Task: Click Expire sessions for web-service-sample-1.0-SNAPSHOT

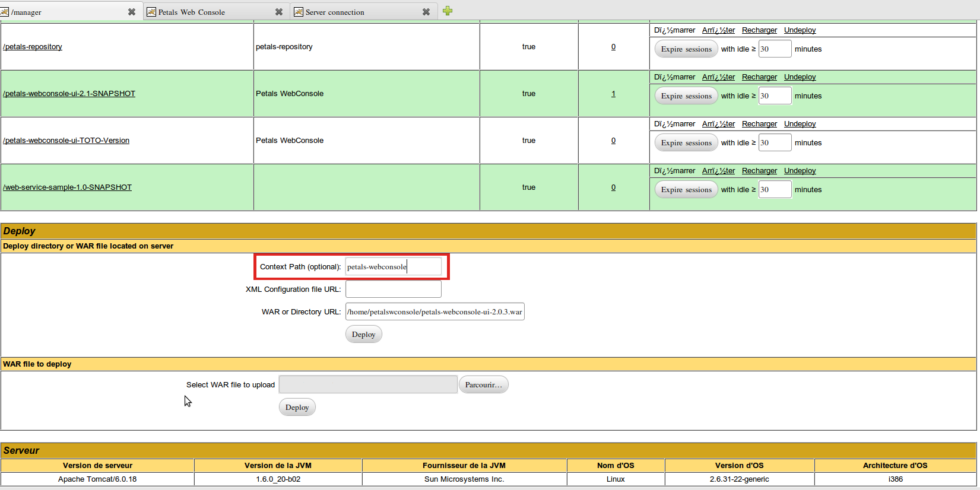Action: (x=686, y=190)
